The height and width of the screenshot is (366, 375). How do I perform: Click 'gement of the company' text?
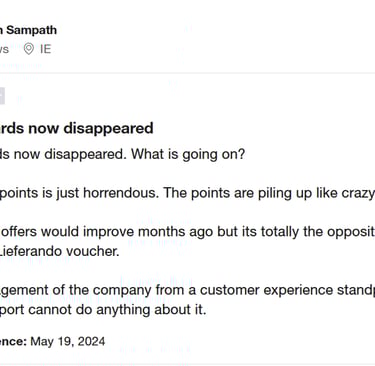(x=76, y=290)
